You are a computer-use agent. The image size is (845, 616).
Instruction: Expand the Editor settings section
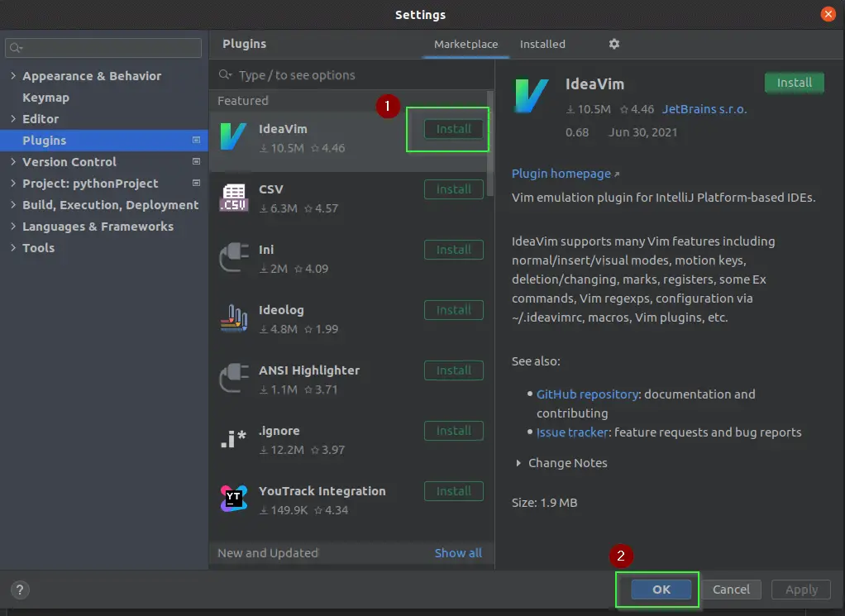pos(13,118)
